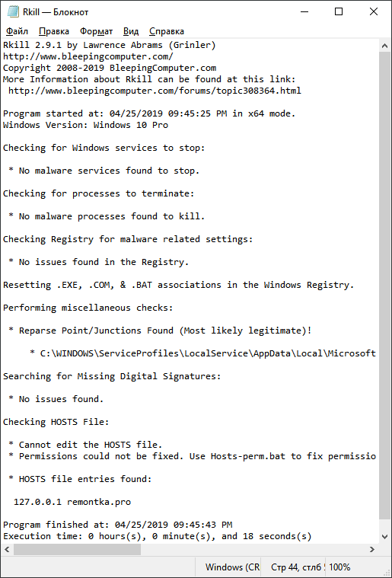Click the vertical scrollbar thumb
The width and height of the screenshot is (392, 578).
point(385,286)
